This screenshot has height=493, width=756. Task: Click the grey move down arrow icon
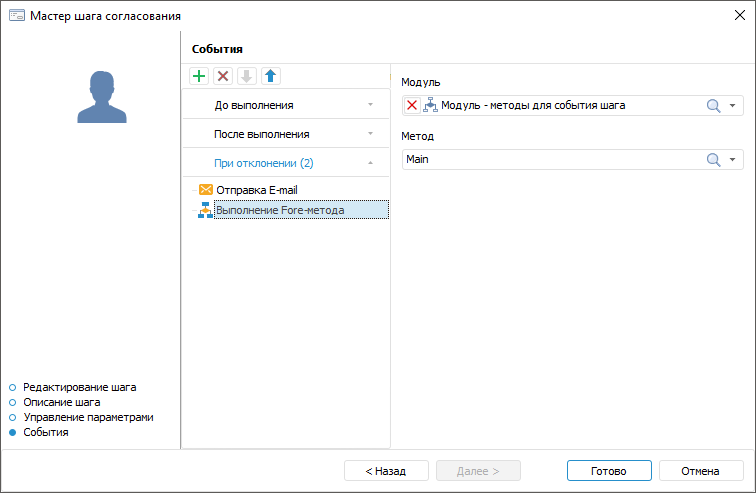click(246, 76)
